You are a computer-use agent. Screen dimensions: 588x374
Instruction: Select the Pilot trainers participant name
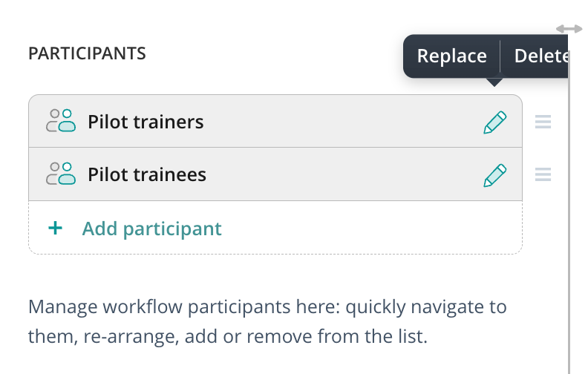coord(146,122)
